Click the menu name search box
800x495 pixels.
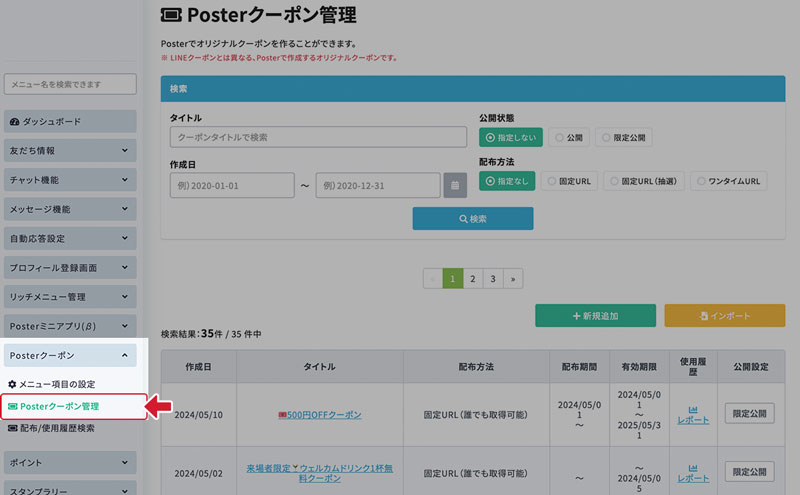(x=70, y=85)
